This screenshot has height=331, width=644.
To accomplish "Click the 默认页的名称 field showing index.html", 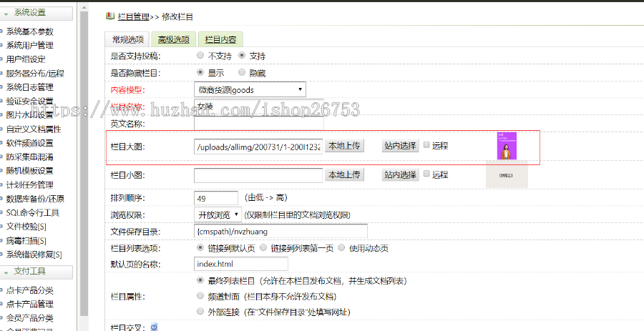I will pyautogui.click(x=241, y=264).
